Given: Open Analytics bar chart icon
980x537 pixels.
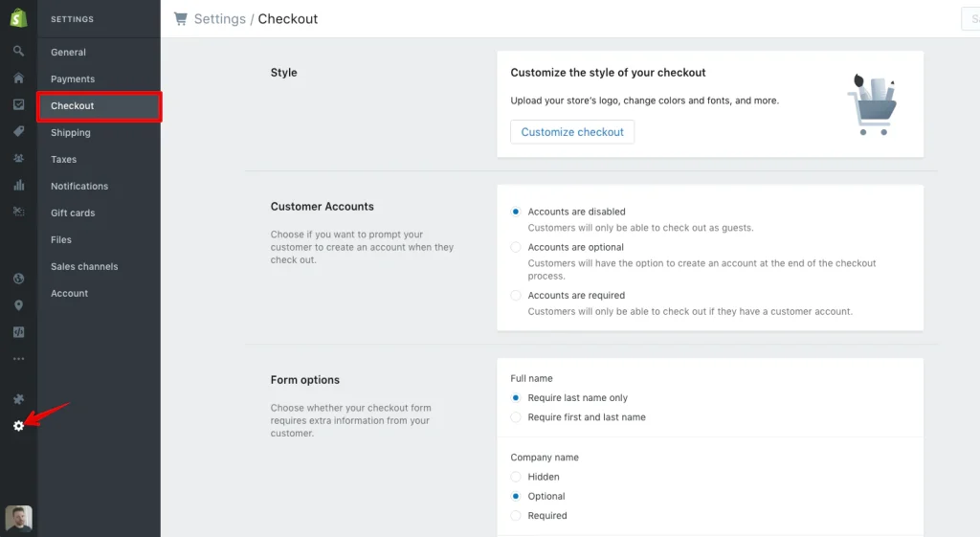Looking at the screenshot, I should pyautogui.click(x=18, y=185).
